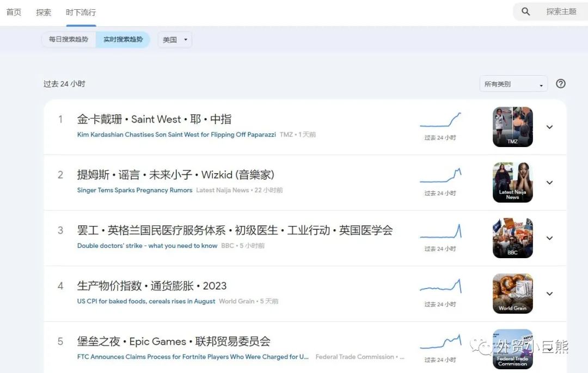Expand the 罢工 doctors strike trend entry
The height and width of the screenshot is (373, 588).
pos(549,238)
